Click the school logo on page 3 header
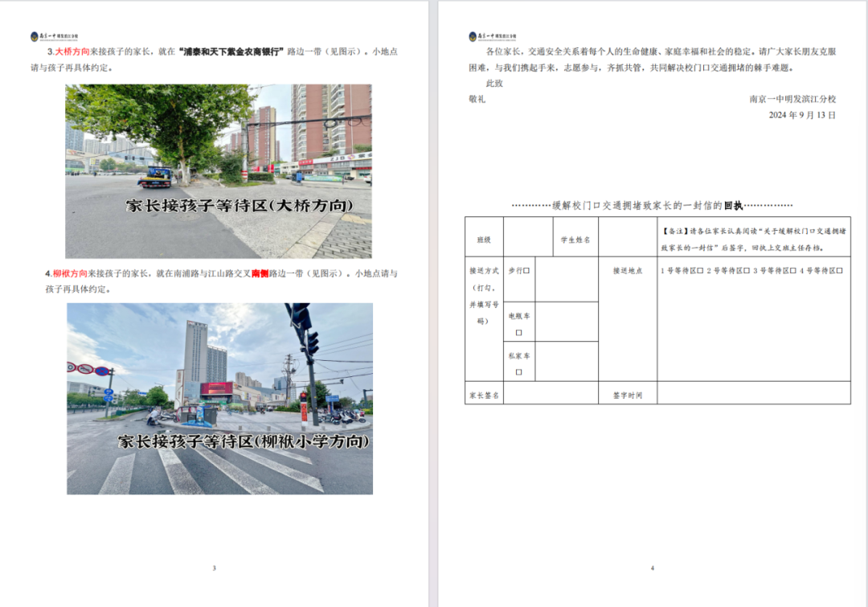 [55, 36]
